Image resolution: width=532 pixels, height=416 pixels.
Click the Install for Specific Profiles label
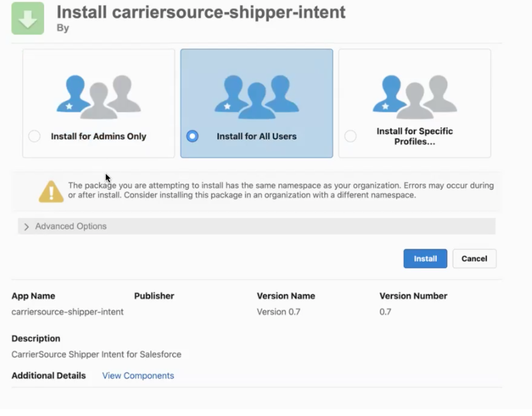pyautogui.click(x=414, y=136)
